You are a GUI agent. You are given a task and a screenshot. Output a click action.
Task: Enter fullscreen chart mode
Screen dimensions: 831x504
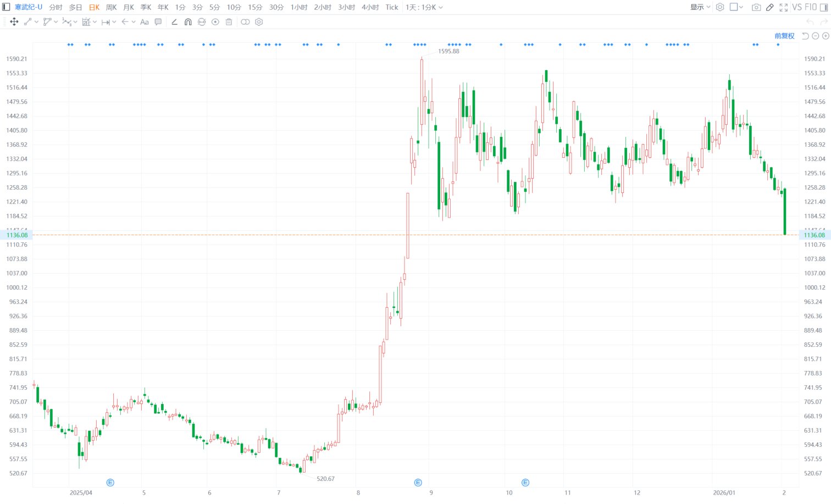[x=784, y=7]
